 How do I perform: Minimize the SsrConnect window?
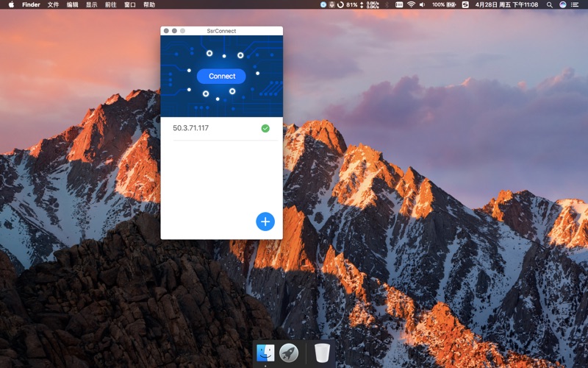pyautogui.click(x=174, y=31)
